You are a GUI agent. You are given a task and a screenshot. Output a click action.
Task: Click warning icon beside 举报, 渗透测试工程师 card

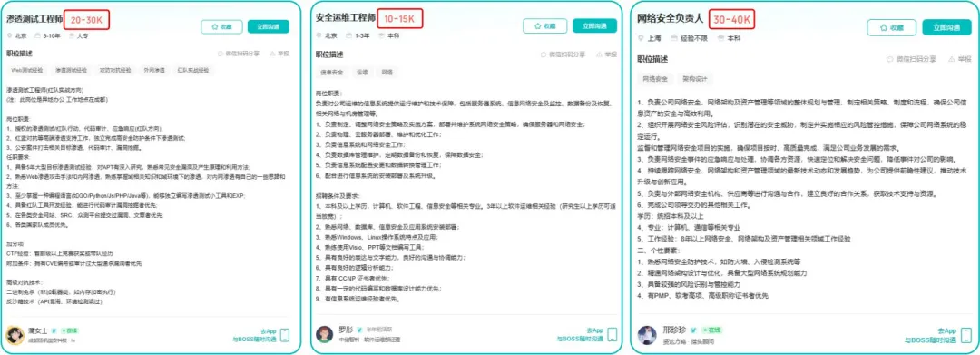click(x=272, y=54)
